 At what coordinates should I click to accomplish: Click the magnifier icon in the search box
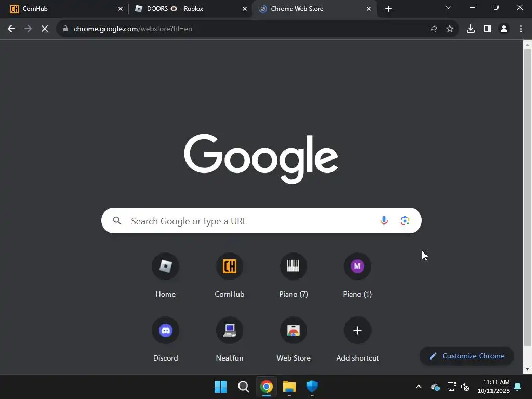117,221
